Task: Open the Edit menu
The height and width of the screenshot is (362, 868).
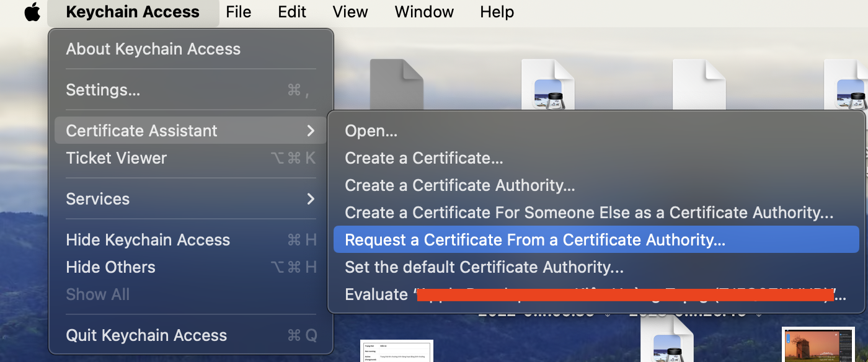Action: (292, 12)
